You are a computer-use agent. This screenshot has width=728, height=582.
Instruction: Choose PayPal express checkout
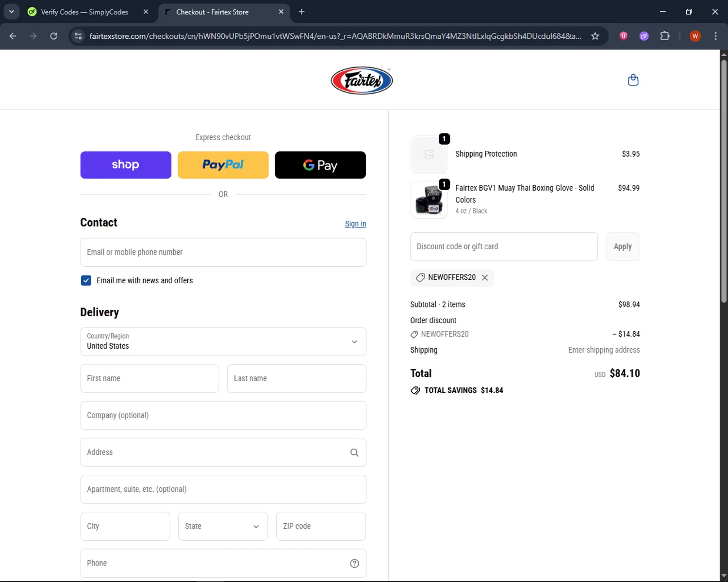223,165
